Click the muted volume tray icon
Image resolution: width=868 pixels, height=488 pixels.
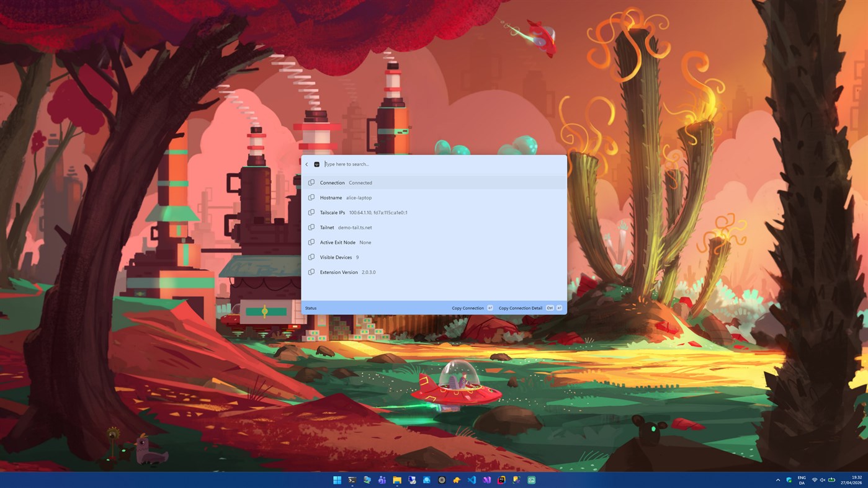click(x=823, y=480)
